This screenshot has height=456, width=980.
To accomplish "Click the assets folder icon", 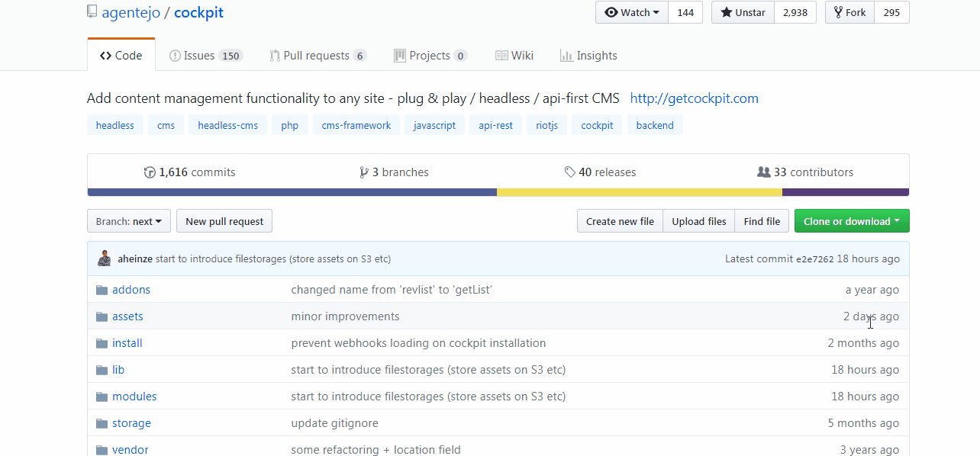I will coord(102,316).
